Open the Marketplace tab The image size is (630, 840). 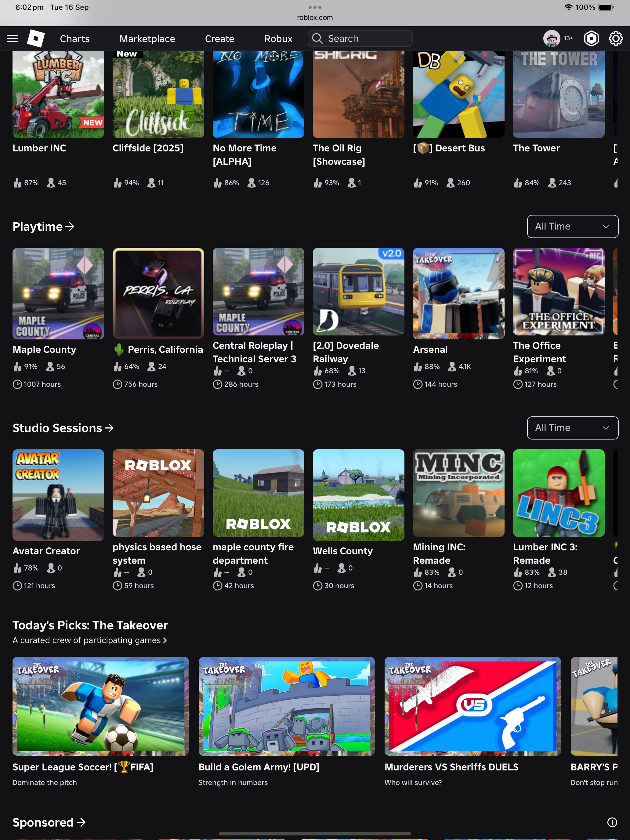click(147, 38)
